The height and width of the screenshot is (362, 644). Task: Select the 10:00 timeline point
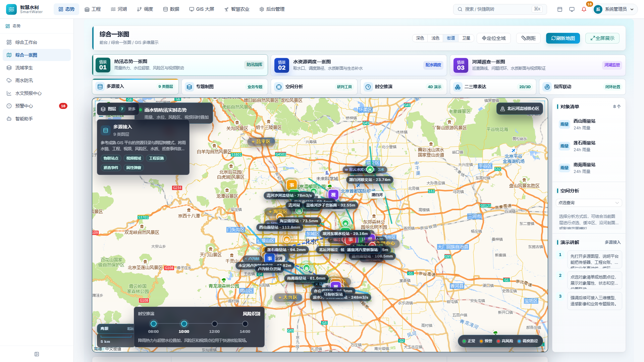184,324
